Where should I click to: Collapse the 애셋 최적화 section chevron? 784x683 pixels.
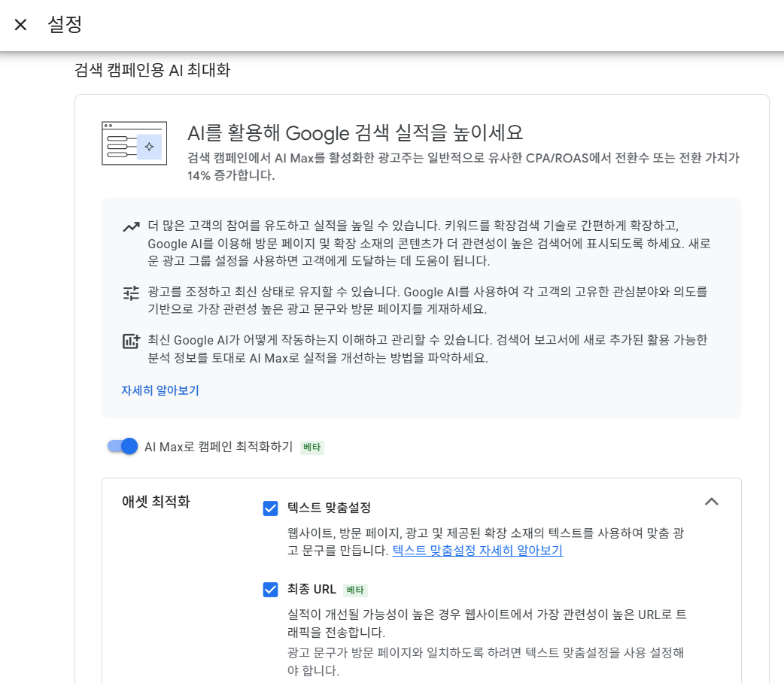[x=712, y=502]
